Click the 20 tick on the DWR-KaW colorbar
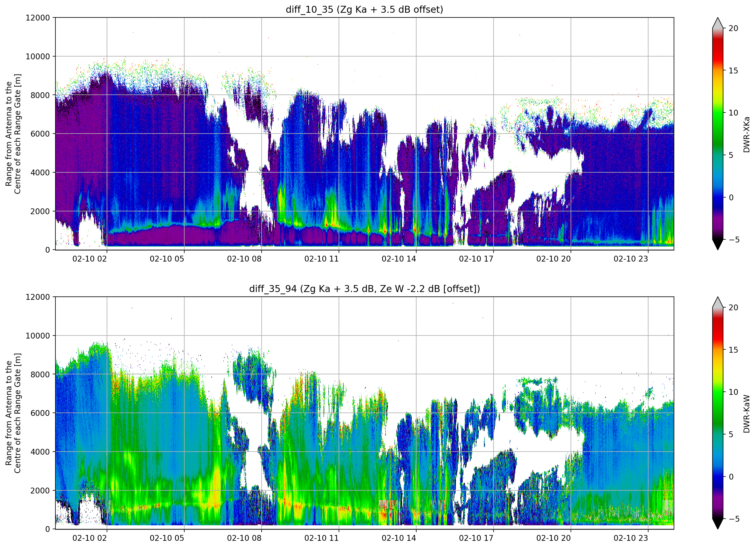Screen dimensions: 756x548 point(733,308)
